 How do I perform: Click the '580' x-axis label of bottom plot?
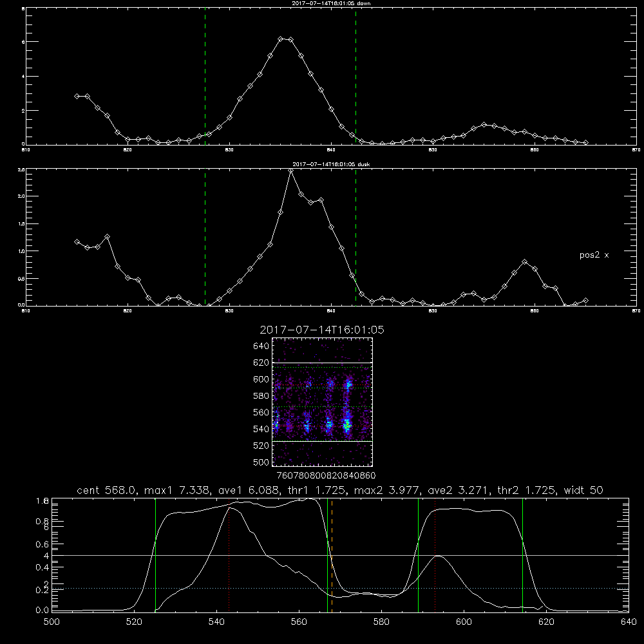point(381,622)
